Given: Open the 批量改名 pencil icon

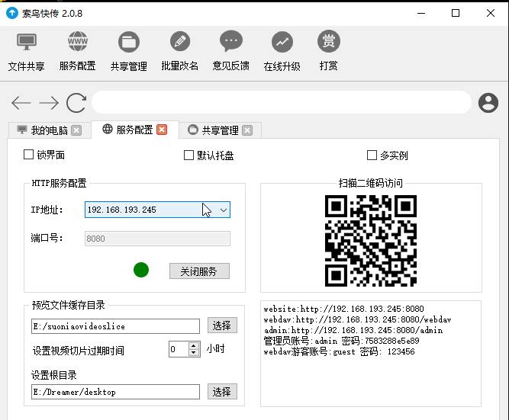Looking at the screenshot, I should coord(180,41).
